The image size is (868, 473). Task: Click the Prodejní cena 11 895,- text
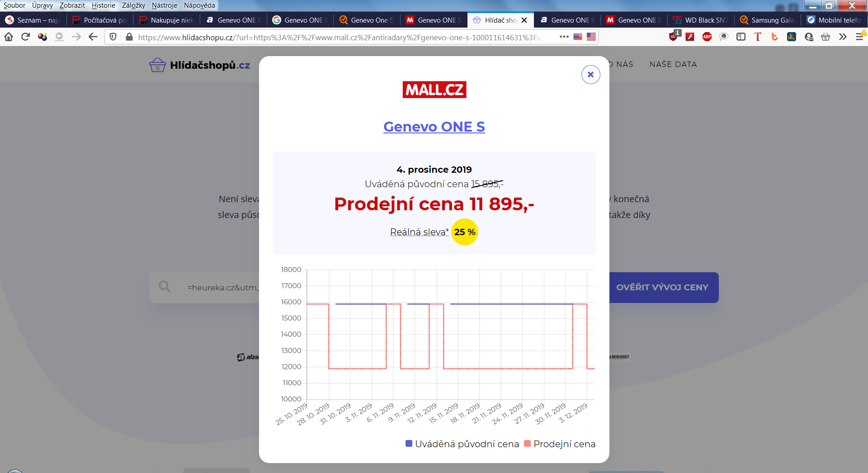(434, 204)
